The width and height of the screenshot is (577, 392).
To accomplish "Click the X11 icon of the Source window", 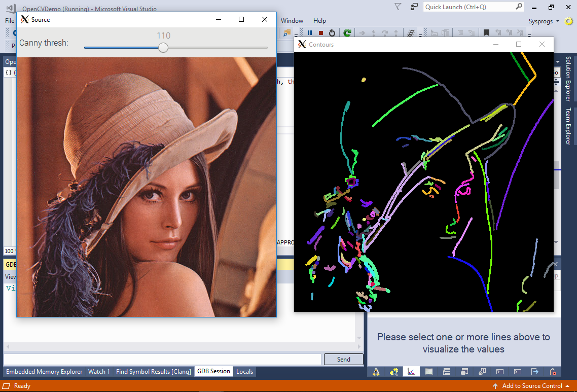I will coord(25,19).
